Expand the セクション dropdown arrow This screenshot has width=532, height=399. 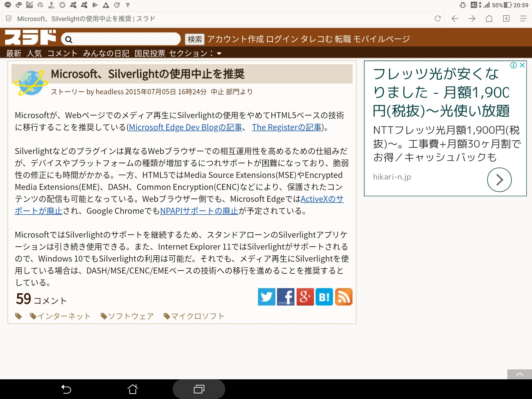[x=219, y=54]
